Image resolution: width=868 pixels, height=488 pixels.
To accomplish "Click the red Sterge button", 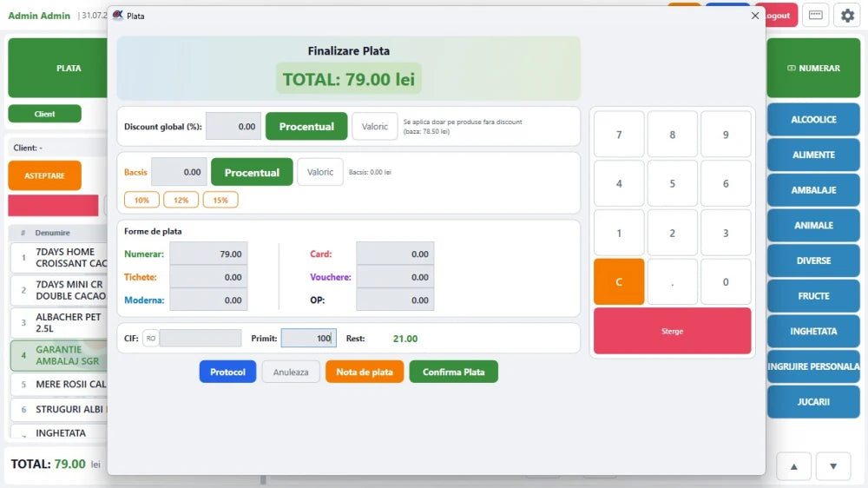I will (x=672, y=331).
